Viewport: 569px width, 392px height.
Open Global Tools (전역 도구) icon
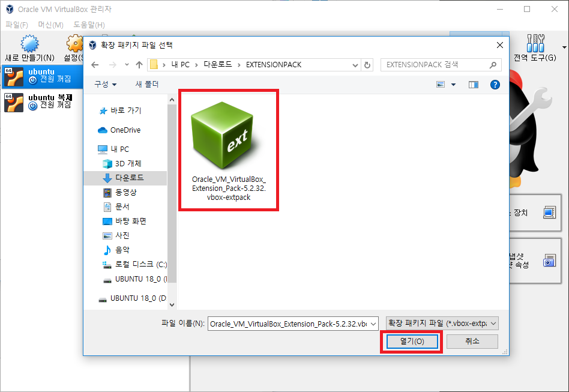pyautogui.click(x=535, y=44)
